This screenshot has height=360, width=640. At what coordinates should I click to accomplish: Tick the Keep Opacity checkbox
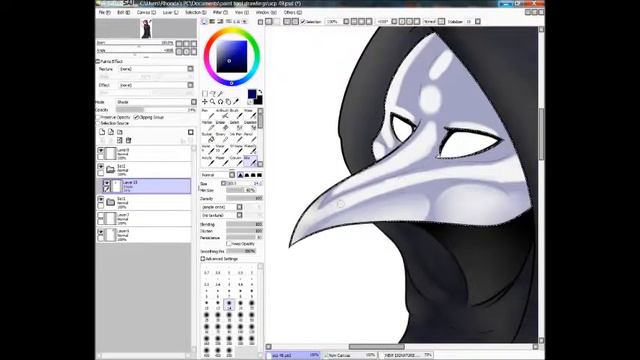coord(229,244)
